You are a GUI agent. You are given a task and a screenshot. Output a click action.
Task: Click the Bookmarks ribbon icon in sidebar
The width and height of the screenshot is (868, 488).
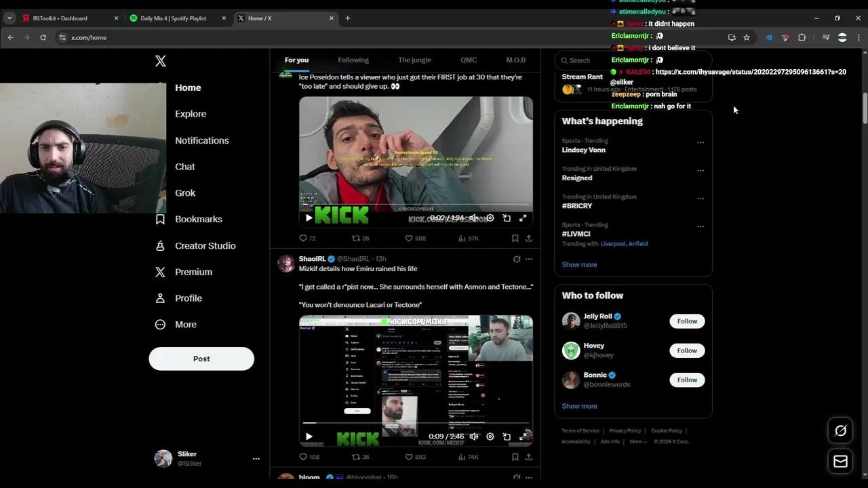click(x=160, y=219)
